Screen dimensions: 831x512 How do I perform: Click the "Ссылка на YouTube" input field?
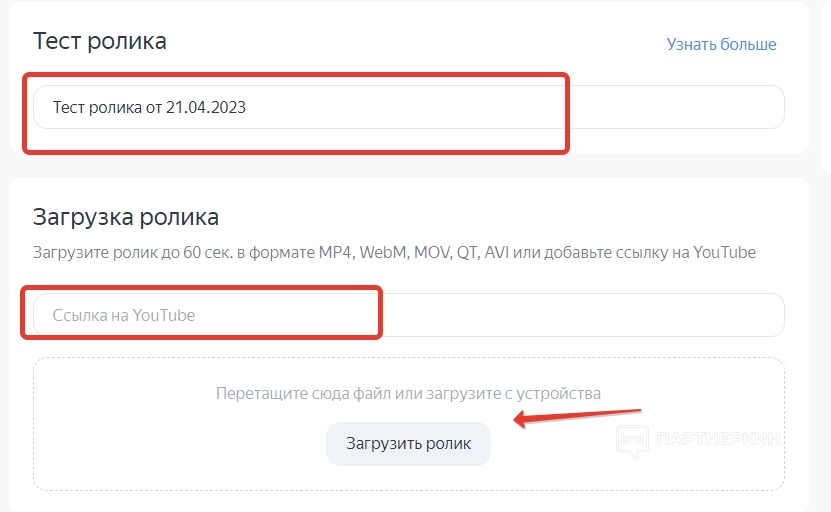click(x=200, y=315)
